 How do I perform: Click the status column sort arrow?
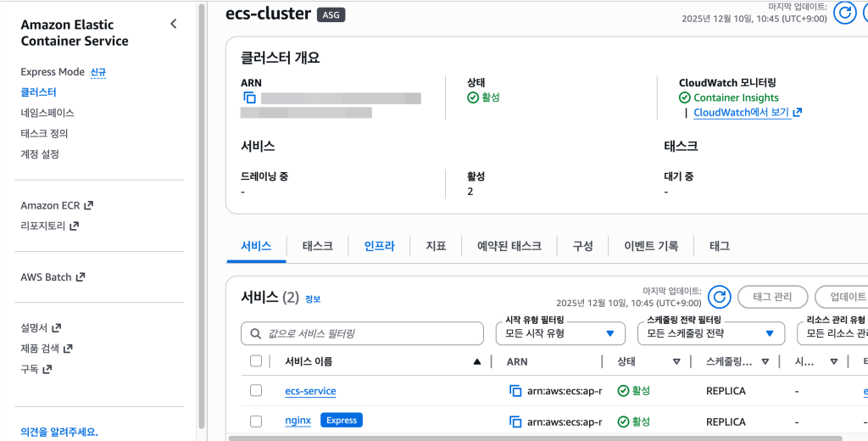(676, 361)
